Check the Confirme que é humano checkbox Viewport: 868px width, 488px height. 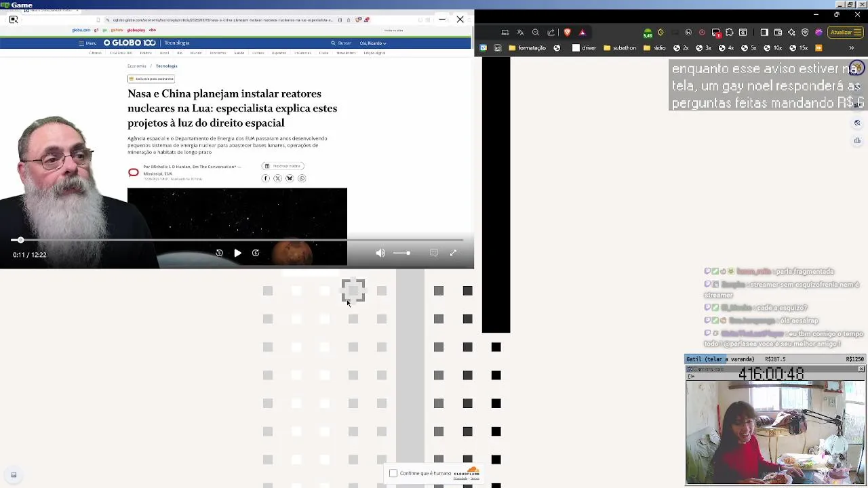pos(393,473)
